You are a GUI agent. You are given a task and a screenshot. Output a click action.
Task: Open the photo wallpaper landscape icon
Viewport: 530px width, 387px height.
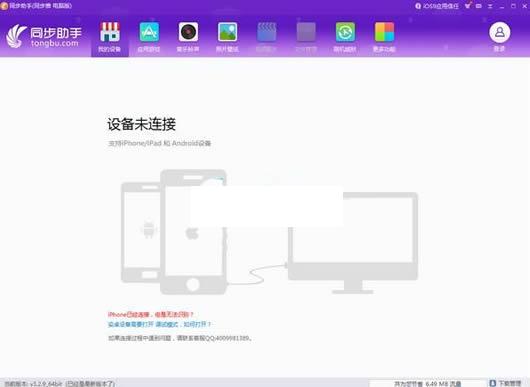click(227, 32)
